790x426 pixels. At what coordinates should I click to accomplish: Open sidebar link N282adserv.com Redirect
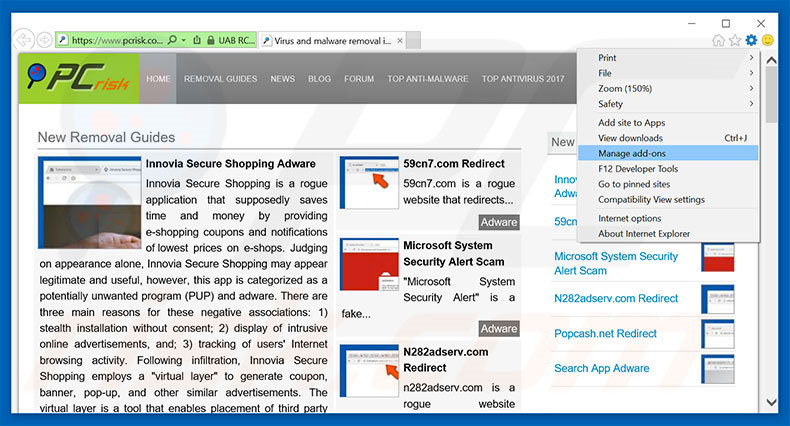tap(616, 298)
